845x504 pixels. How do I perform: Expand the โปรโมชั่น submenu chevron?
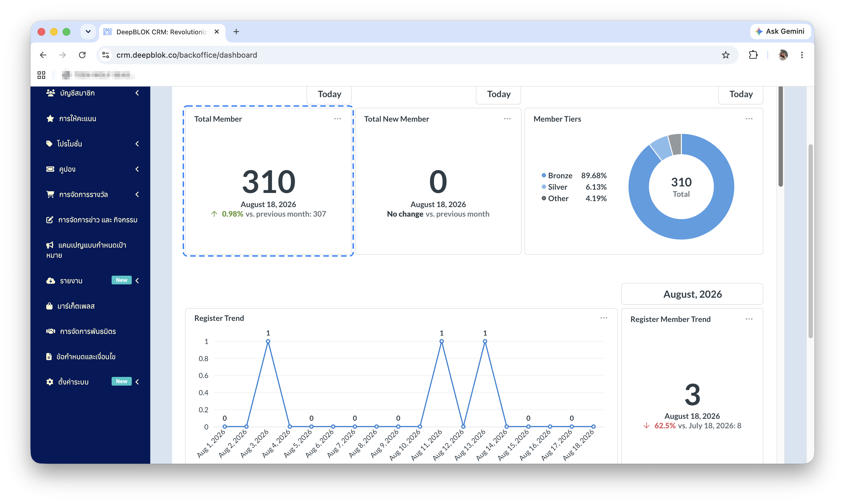point(137,144)
